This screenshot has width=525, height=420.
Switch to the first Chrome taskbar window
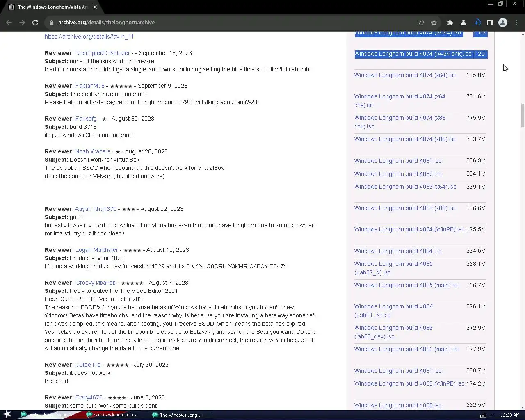[x=46, y=415]
